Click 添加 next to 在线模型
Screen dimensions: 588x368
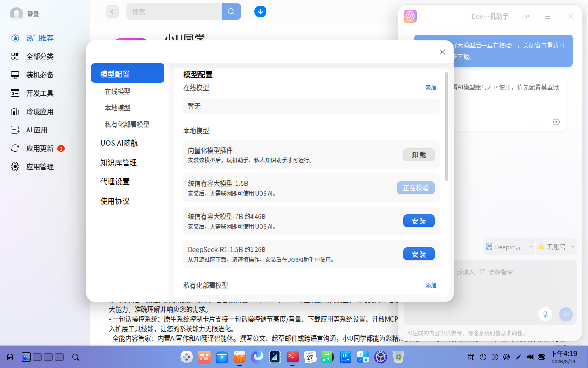[x=431, y=87]
